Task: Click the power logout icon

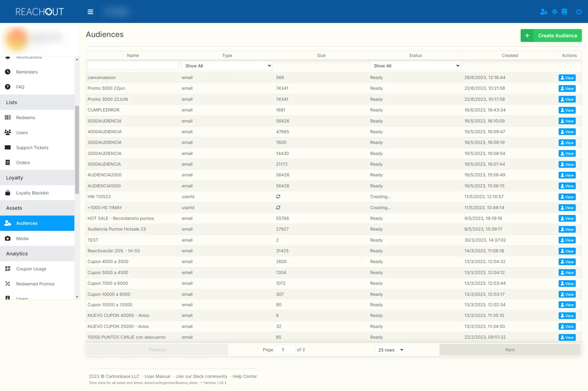Action: pyautogui.click(x=579, y=12)
